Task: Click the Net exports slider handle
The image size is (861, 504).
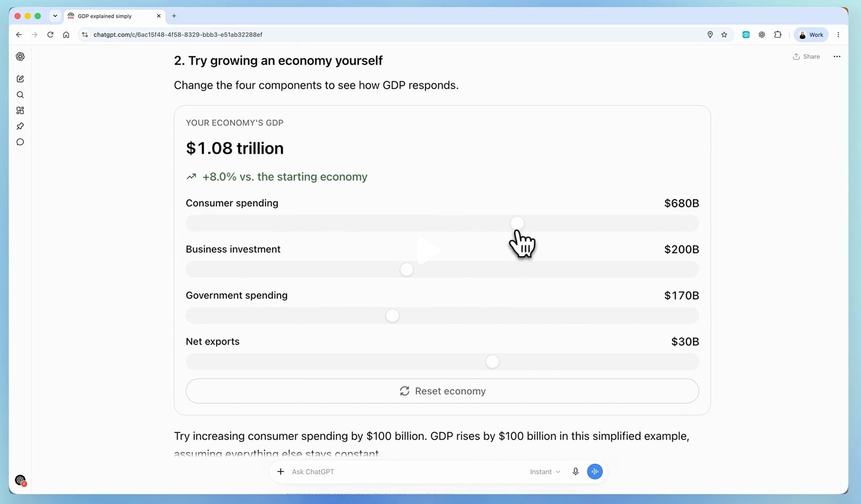Action: pos(492,362)
